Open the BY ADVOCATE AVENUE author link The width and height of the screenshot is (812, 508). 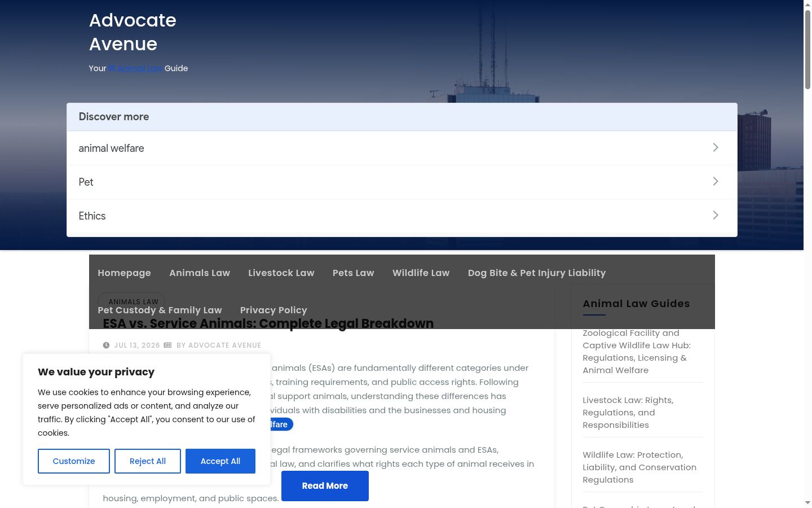219,345
